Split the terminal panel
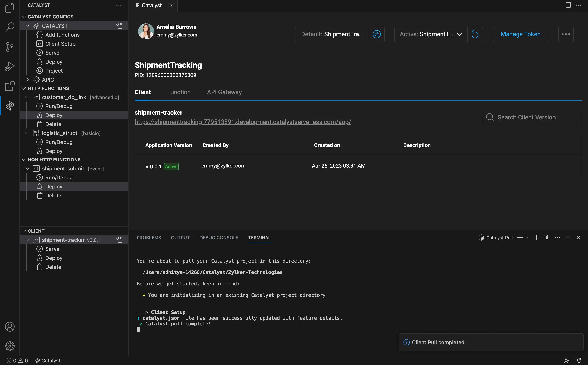This screenshot has width=588, height=365. pyautogui.click(x=536, y=238)
